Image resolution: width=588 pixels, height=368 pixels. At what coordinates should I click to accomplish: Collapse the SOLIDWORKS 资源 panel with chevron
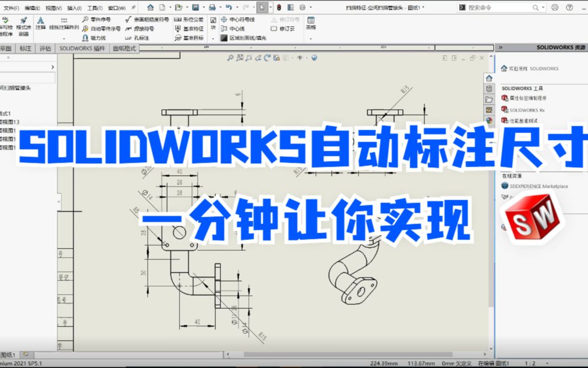pyautogui.click(x=501, y=47)
